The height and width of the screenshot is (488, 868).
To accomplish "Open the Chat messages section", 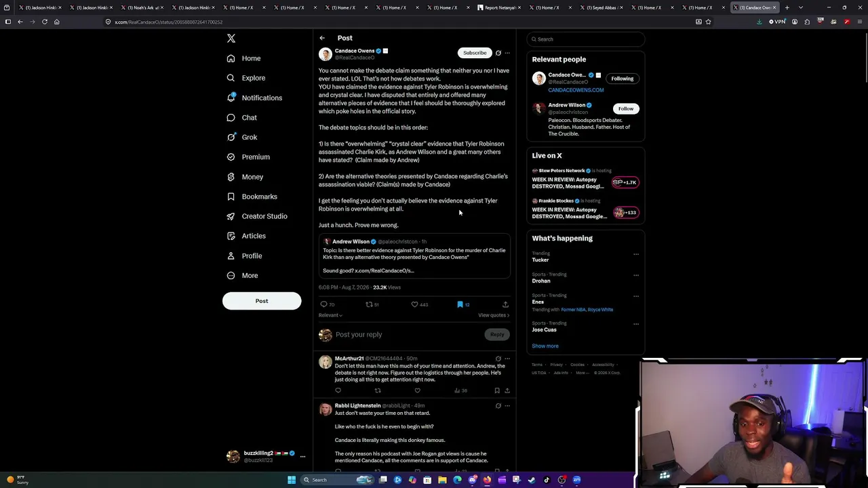I will pyautogui.click(x=242, y=117).
